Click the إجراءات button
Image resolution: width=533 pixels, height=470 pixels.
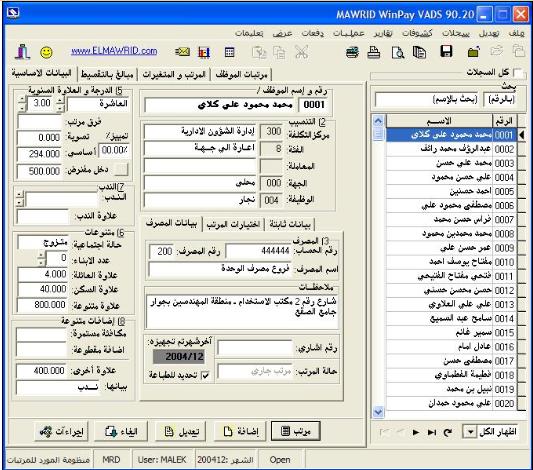click(x=61, y=431)
